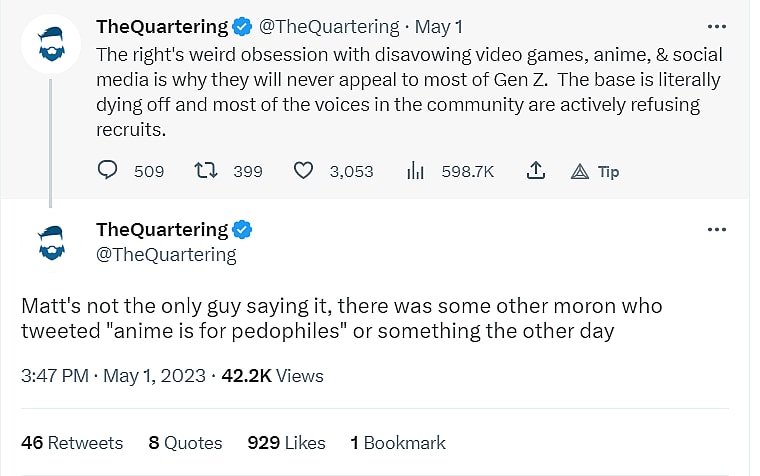View the 929 Likes list
Image resolution: width=760 pixels, height=476 pixels.
[x=287, y=442]
